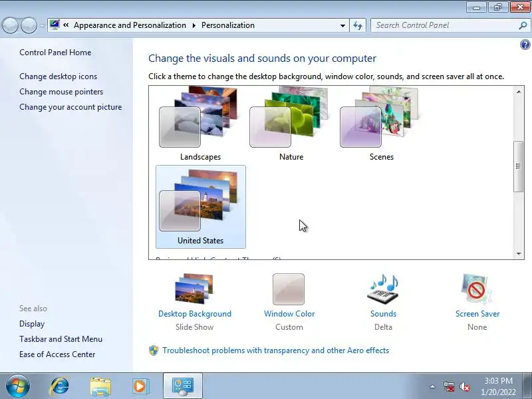Launch Internet Explorer from taskbar
This screenshot has height=399, width=532.
tap(59, 386)
